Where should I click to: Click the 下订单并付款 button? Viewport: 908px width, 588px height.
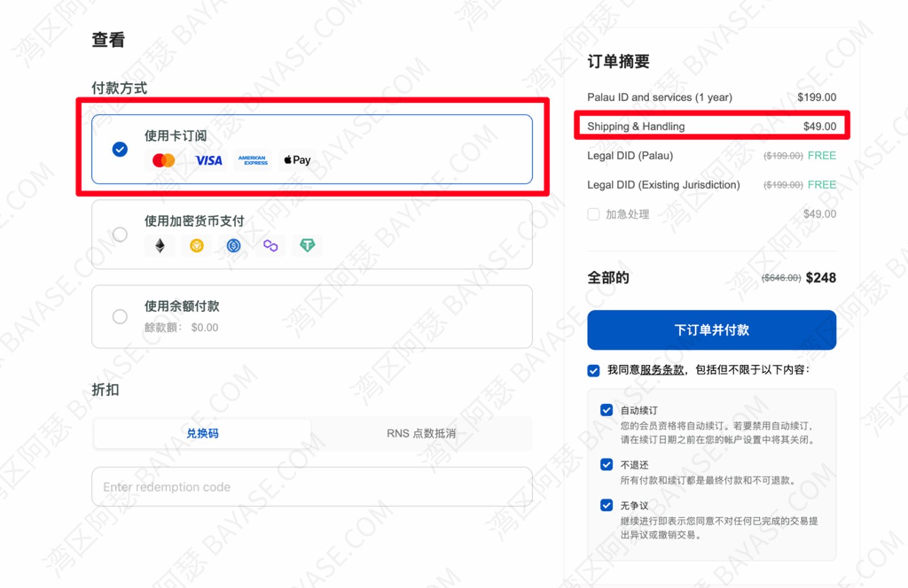click(712, 330)
